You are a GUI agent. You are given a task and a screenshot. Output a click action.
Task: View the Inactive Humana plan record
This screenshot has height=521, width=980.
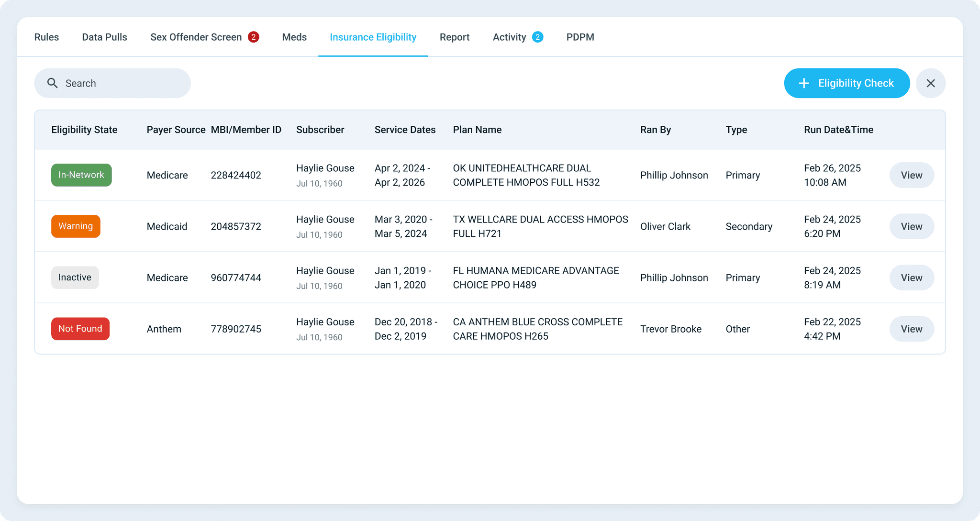click(x=912, y=277)
